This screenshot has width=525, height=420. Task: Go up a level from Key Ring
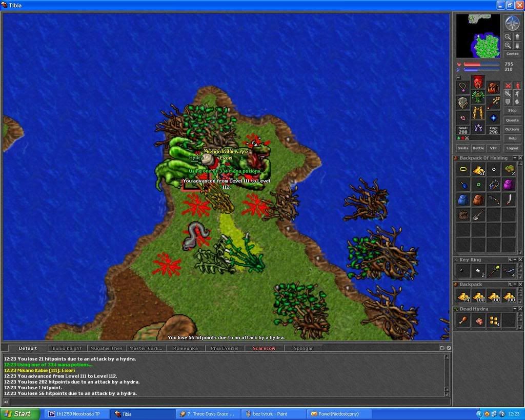pos(510,259)
